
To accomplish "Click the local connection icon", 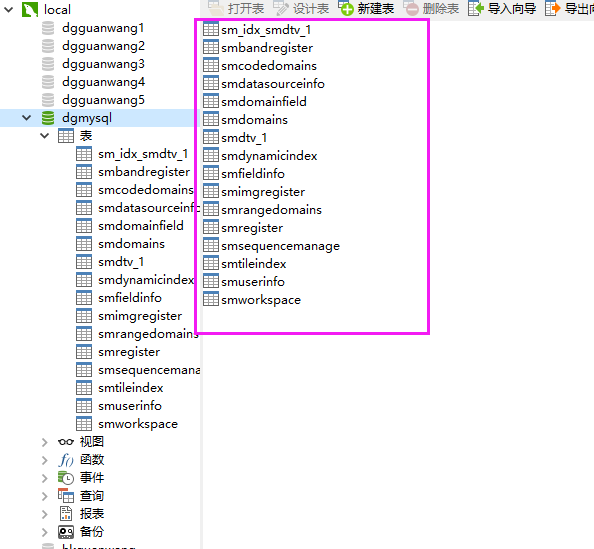I will tap(30, 9).
